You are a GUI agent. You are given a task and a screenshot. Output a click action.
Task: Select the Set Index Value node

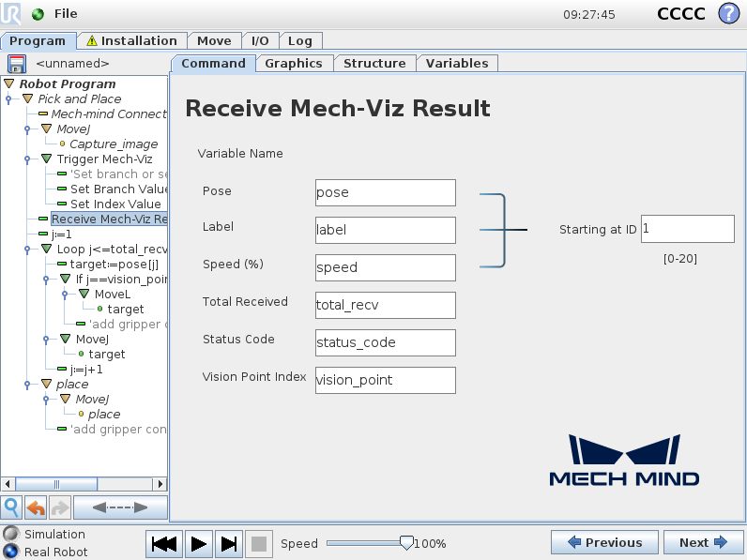115,204
